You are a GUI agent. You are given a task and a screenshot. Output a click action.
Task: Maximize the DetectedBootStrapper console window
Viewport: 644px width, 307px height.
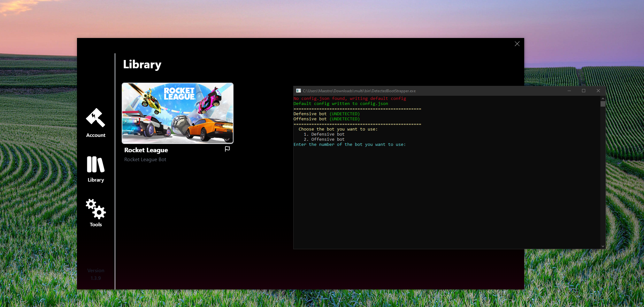[584, 91]
